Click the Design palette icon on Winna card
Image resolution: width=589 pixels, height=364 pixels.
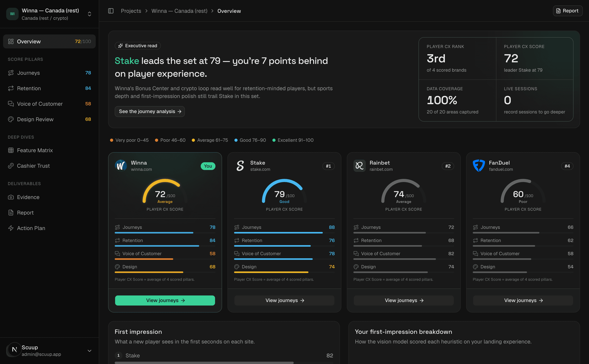(x=117, y=267)
